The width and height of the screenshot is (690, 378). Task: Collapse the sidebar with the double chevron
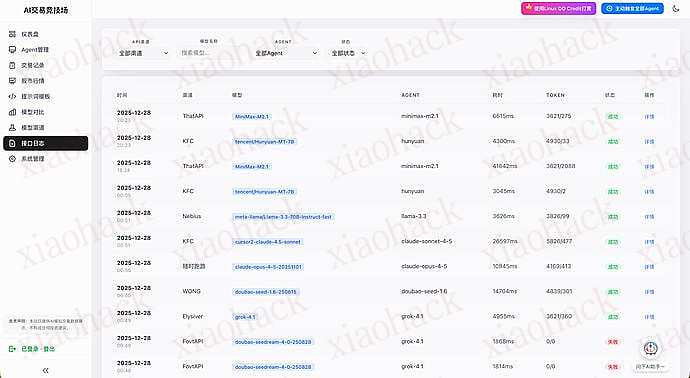click(x=45, y=371)
